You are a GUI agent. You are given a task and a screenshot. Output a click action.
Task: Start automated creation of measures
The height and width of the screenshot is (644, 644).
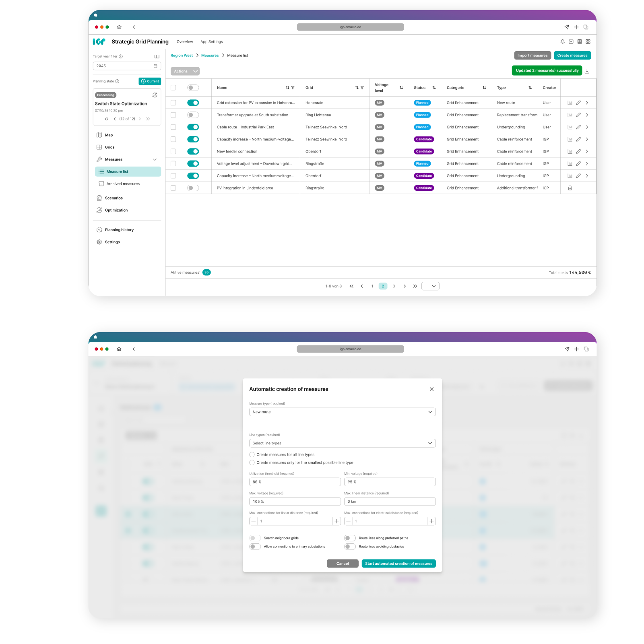(x=398, y=563)
